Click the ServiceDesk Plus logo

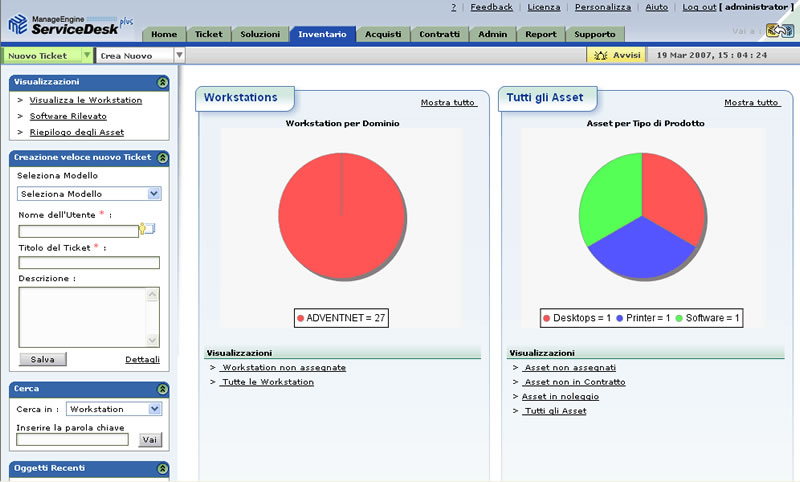(71, 24)
